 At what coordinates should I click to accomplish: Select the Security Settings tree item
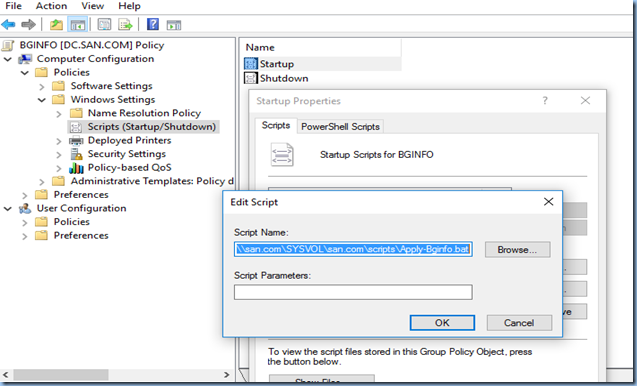[x=126, y=154]
